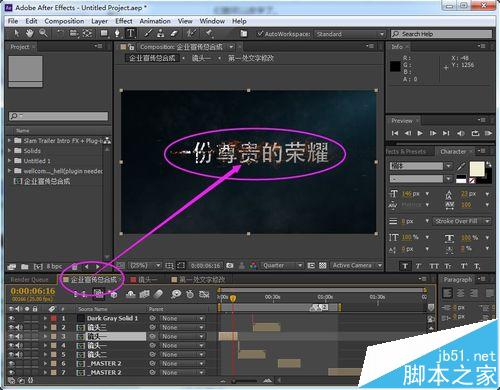Select the Eraser tool
This screenshot has height=390, width=500.
(x=174, y=33)
